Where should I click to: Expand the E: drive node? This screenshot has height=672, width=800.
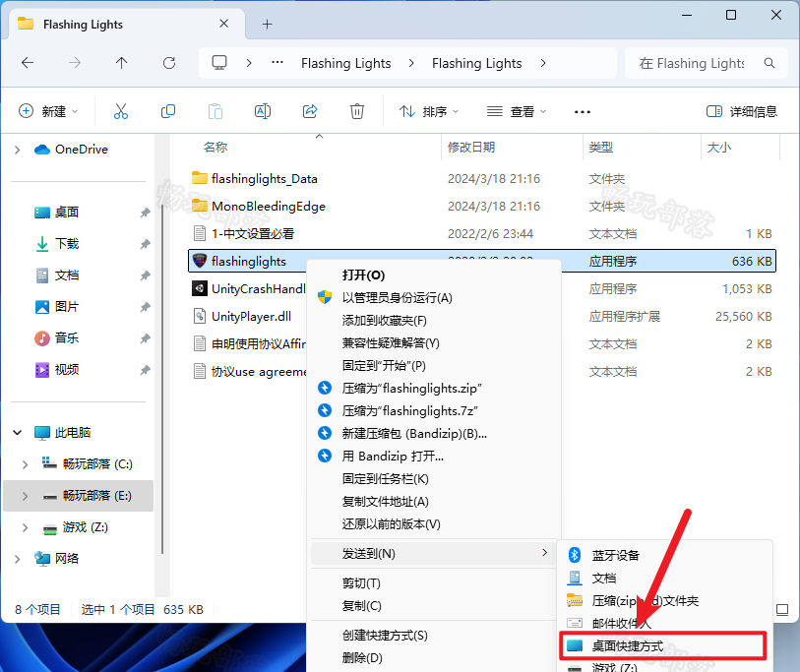[25, 496]
